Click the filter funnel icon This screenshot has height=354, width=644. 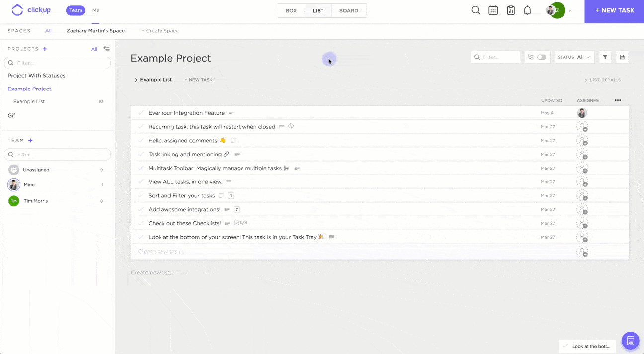(605, 57)
